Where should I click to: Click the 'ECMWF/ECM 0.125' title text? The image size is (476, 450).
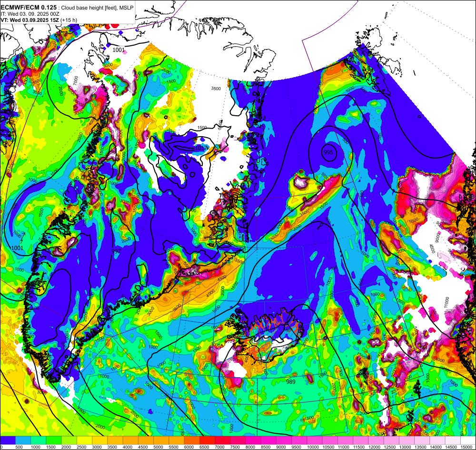pos(29,7)
